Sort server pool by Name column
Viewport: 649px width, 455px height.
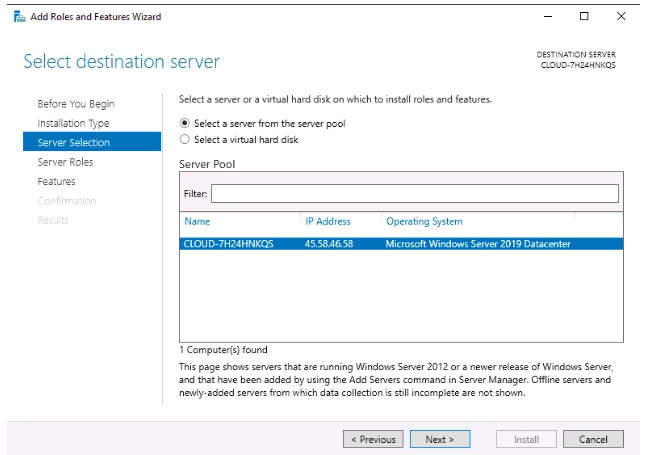(197, 221)
